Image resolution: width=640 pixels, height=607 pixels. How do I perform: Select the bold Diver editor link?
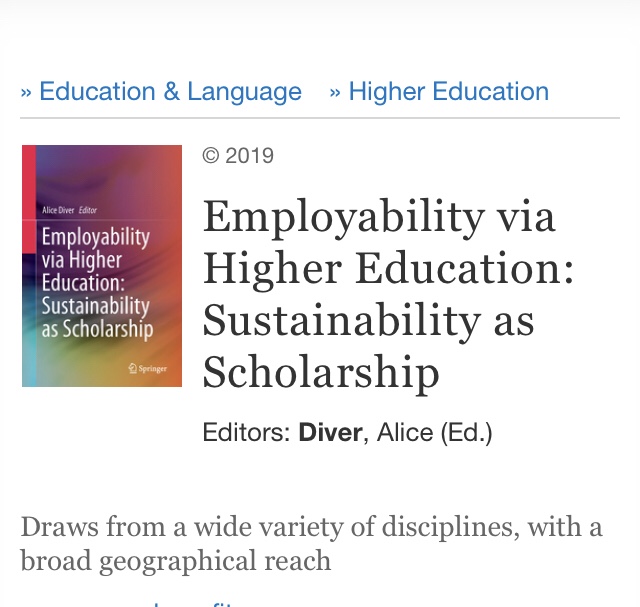click(x=331, y=433)
